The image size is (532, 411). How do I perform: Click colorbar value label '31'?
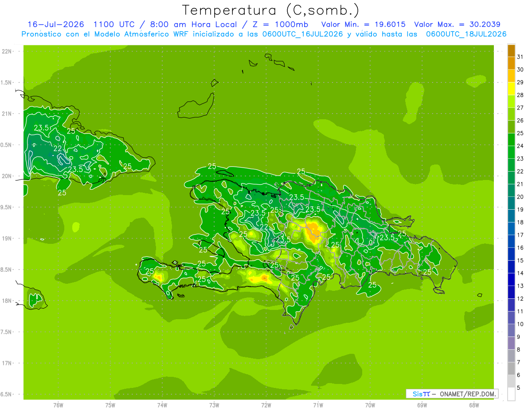pos(520,57)
